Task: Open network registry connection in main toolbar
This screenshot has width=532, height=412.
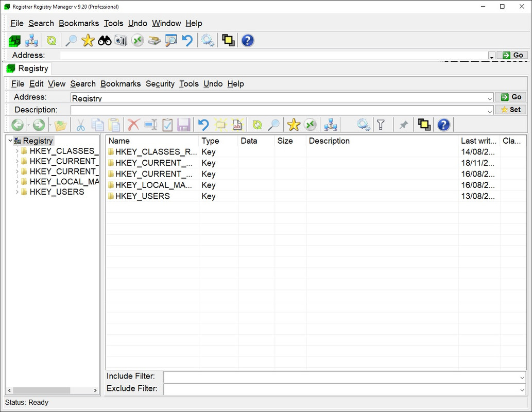Action: point(31,41)
